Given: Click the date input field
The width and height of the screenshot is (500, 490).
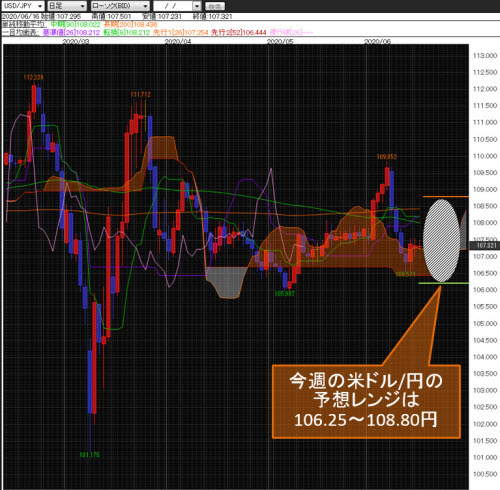Looking at the screenshot, I should pos(173,6).
